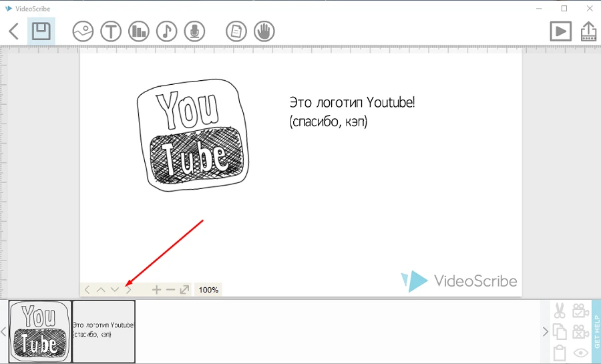This screenshot has height=364, width=601.
Task: Select the Russian text timeline thumbnail
Action: coord(104,331)
